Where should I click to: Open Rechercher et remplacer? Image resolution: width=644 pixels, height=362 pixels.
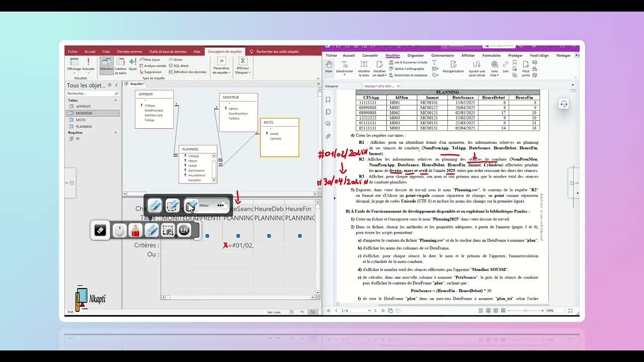[408, 75]
